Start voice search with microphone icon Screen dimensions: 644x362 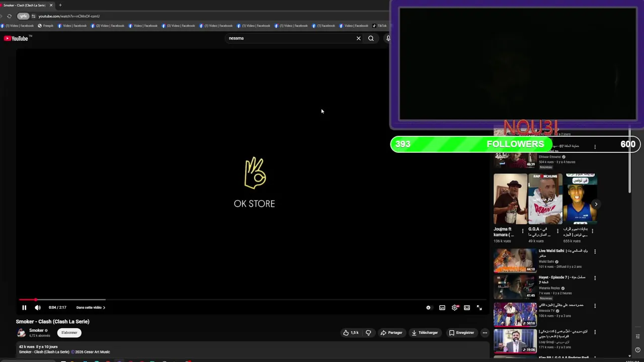point(388,38)
